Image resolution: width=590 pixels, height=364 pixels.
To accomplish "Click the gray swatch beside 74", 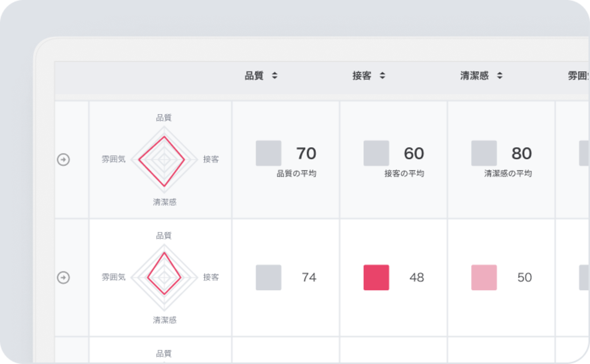I will pyautogui.click(x=268, y=277).
